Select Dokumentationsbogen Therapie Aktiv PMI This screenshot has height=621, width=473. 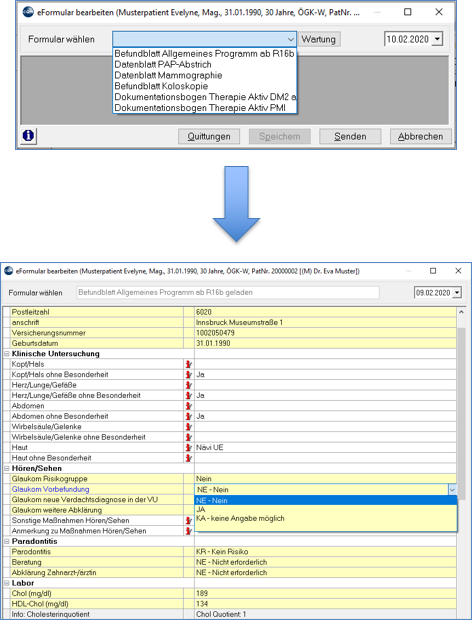(x=204, y=108)
